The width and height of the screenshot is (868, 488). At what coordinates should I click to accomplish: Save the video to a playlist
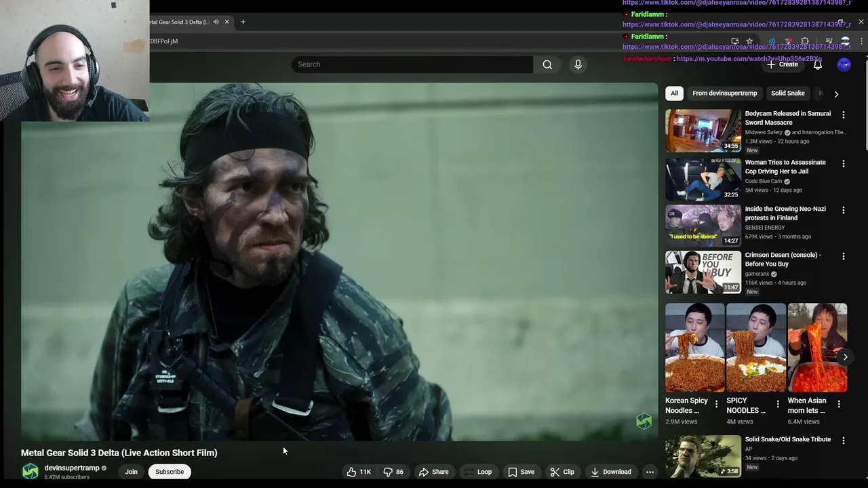tap(521, 472)
